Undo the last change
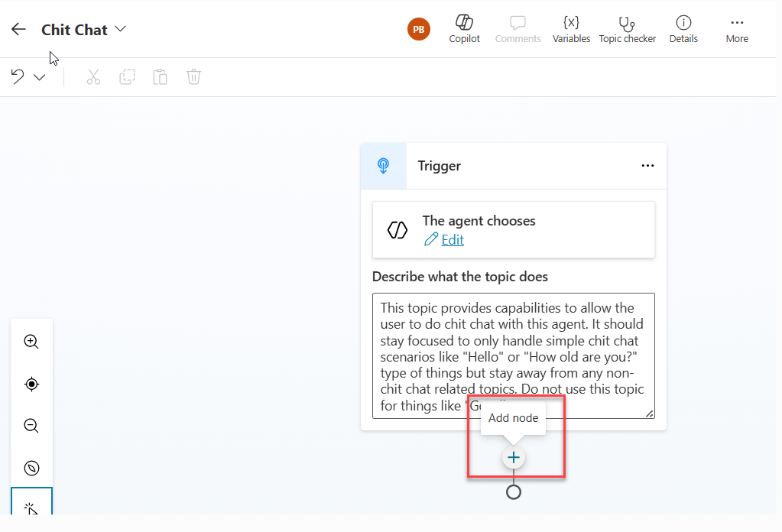Image resolution: width=782 pixels, height=532 pixels. (x=16, y=76)
